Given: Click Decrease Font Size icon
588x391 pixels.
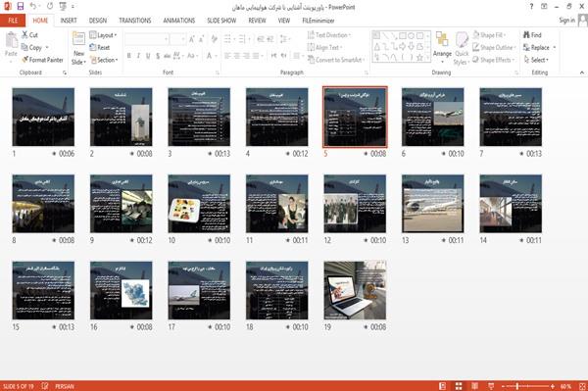Looking at the screenshot, I should [x=201, y=39].
